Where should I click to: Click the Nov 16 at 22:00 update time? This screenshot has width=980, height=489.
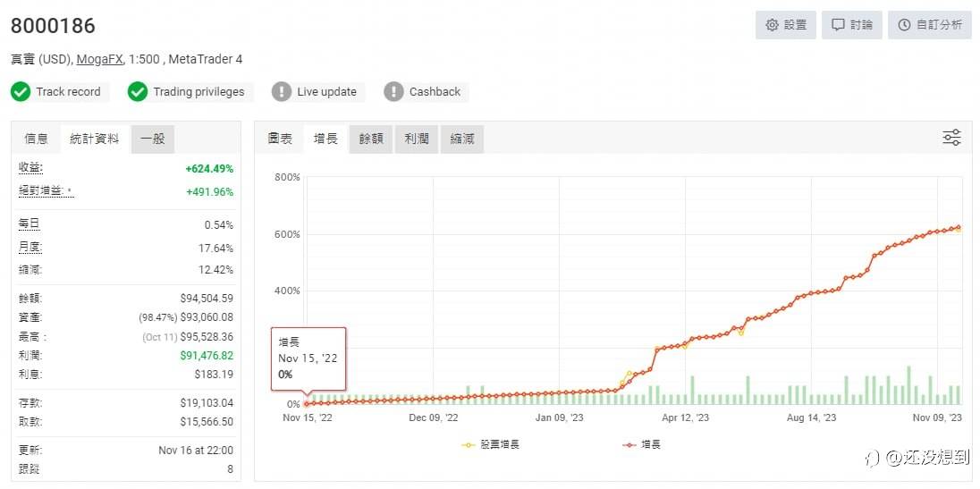[x=196, y=451]
